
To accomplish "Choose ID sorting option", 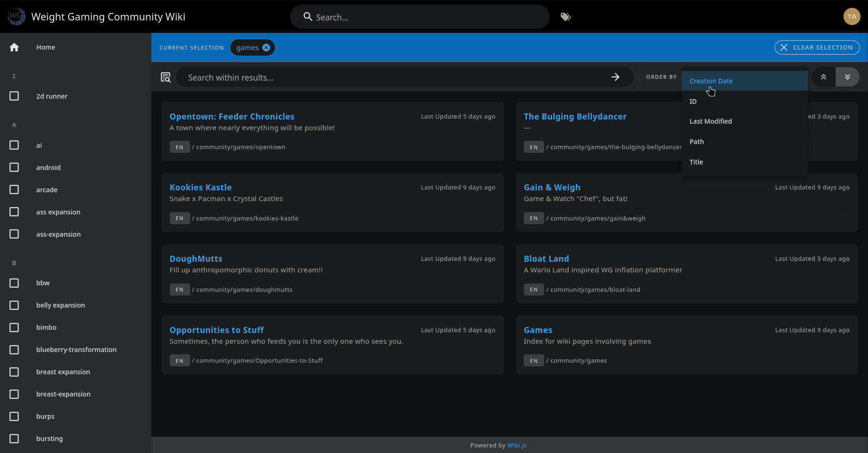I will coord(693,101).
